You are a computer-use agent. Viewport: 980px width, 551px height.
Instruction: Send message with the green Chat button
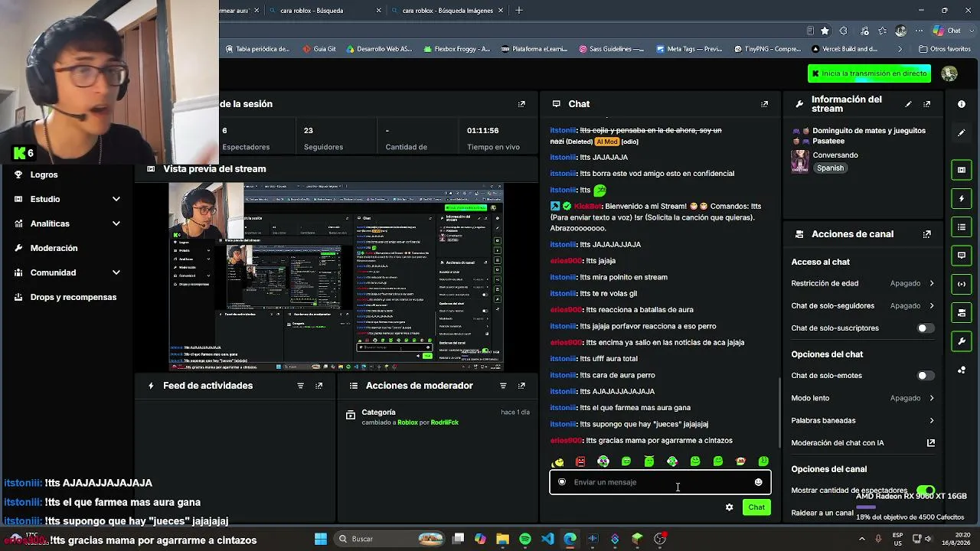pos(756,507)
